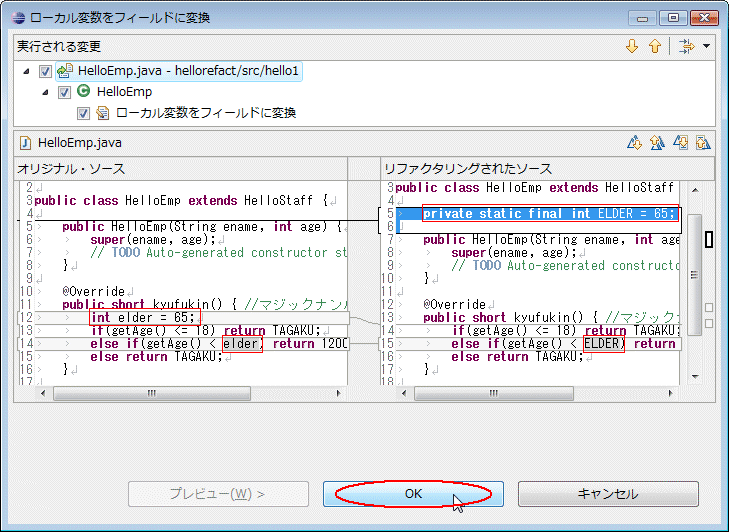Image resolution: width=729 pixels, height=532 pixels.
Task: Collapse HelloEmp.java tree node
Action: pos(26,71)
